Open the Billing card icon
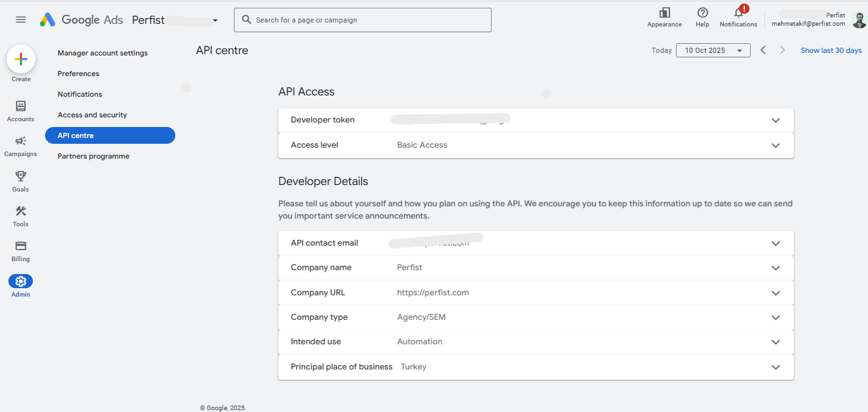The height and width of the screenshot is (412, 868). click(21, 246)
